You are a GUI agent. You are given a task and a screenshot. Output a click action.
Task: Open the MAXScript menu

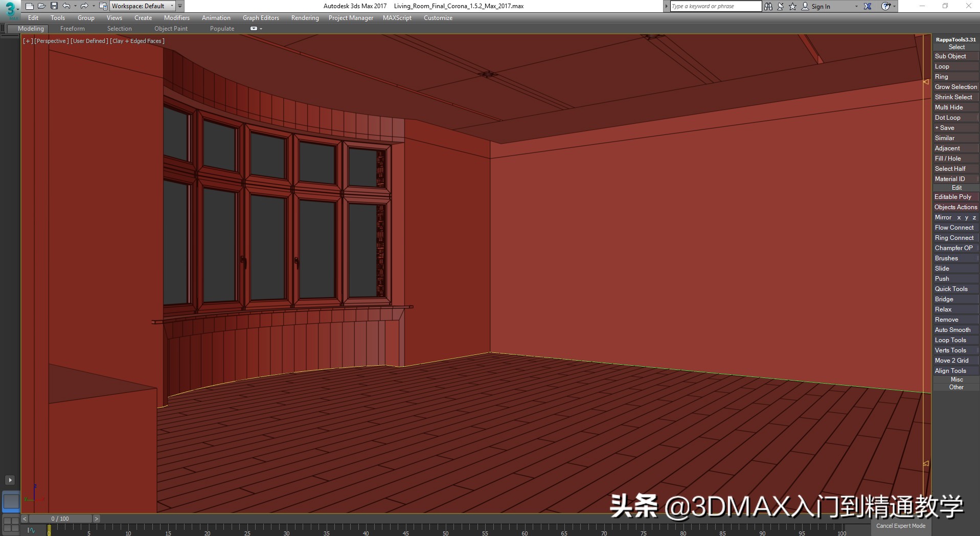[397, 18]
